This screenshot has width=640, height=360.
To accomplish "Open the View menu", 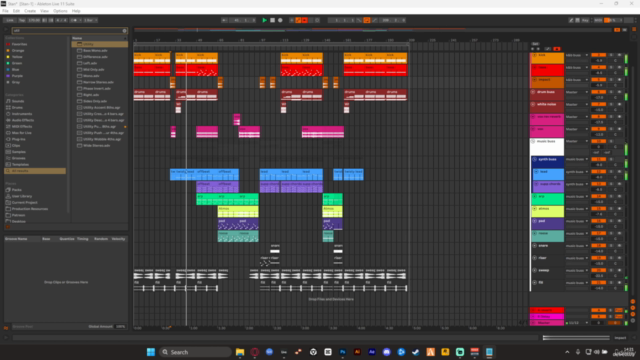I will coord(44,11).
